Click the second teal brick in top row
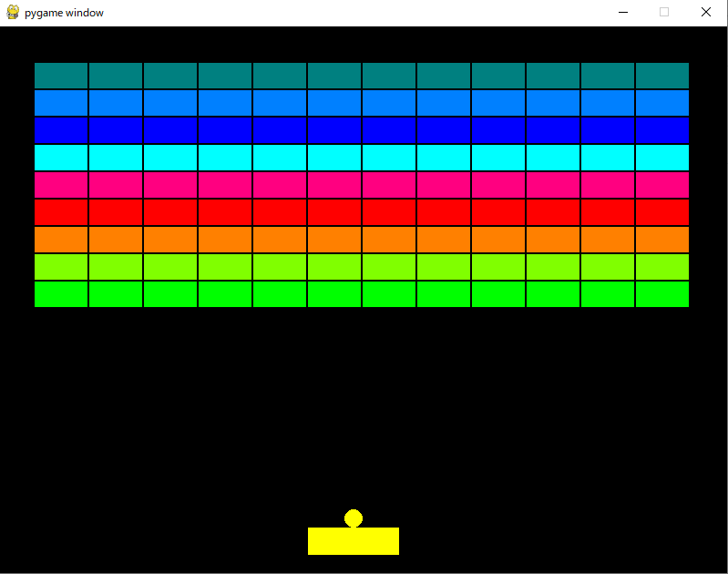The image size is (728, 574). tap(116, 76)
